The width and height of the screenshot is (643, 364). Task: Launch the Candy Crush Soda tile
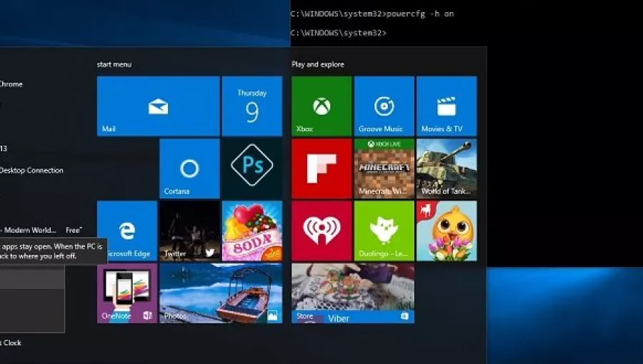pyautogui.click(x=252, y=231)
